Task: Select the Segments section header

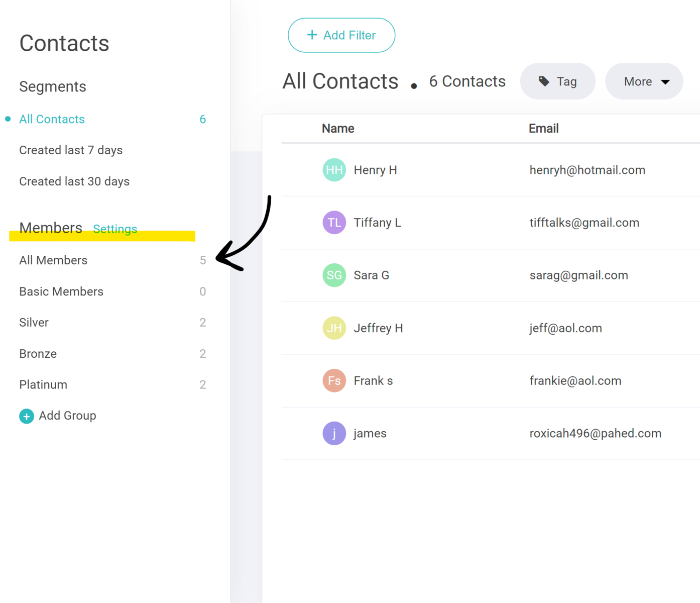Action: pyautogui.click(x=52, y=86)
